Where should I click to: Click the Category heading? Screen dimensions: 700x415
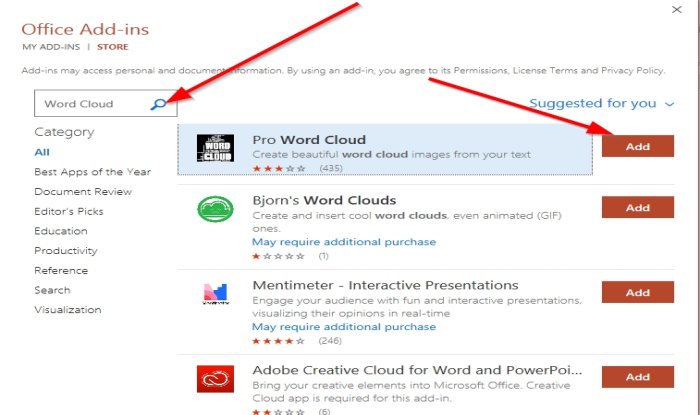(x=64, y=132)
